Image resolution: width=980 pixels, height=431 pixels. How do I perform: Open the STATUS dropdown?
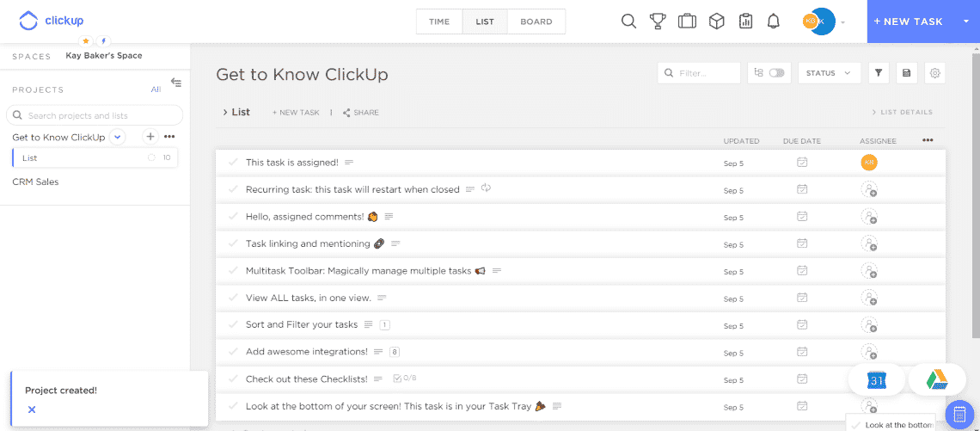pyautogui.click(x=829, y=73)
